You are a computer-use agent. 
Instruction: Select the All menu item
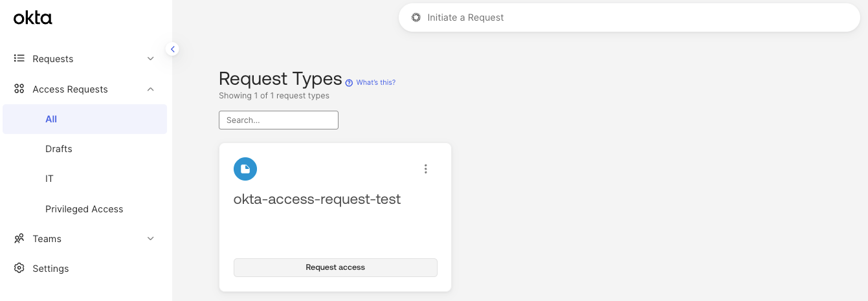click(51, 119)
